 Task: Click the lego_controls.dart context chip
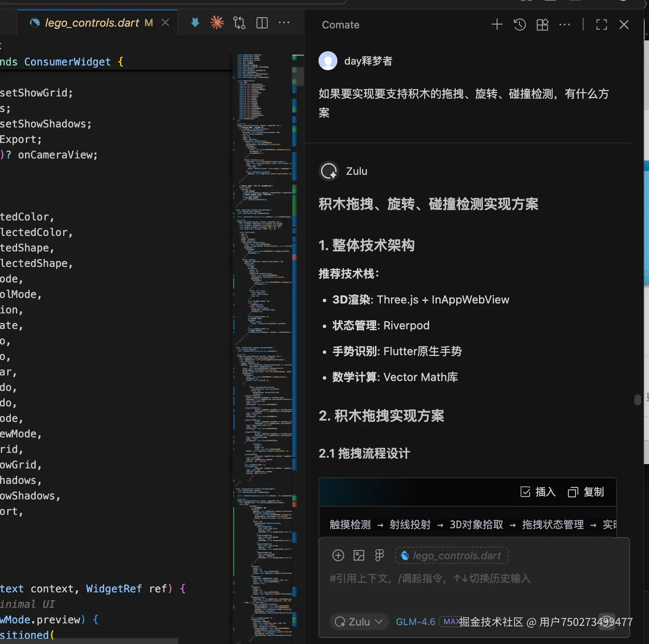[451, 555]
